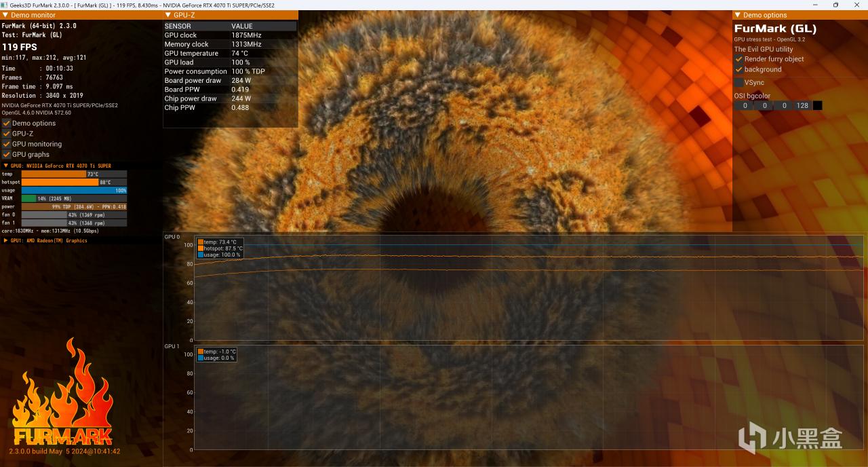This screenshot has width=868, height=467.
Task: Click the usage 0.0 % legend in GPU 1 graph
Action: [216, 358]
